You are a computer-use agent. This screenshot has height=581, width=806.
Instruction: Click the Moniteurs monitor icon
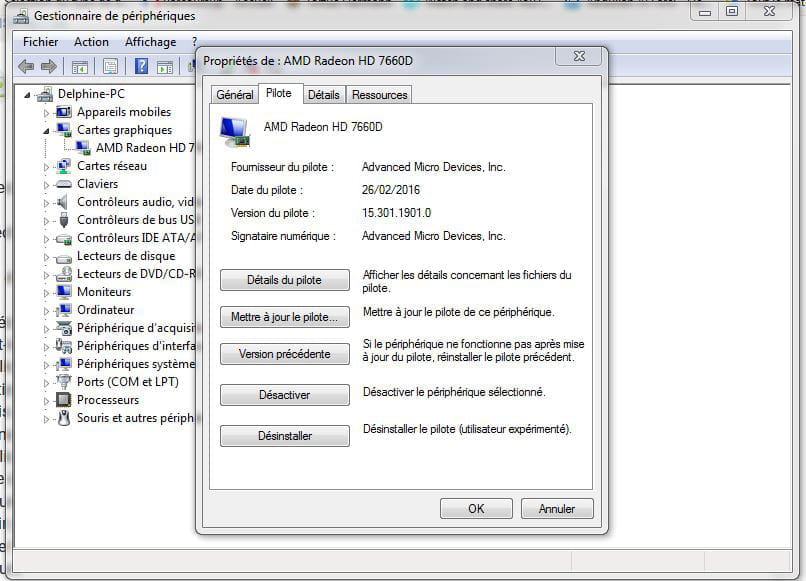(x=64, y=292)
